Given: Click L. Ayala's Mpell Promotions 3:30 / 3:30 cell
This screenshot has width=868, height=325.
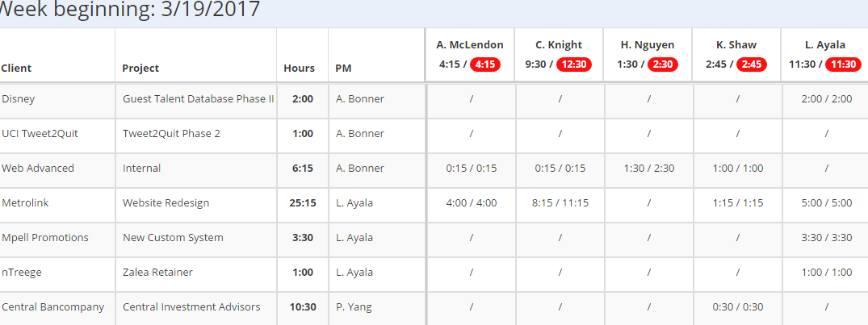Looking at the screenshot, I should 826,238.
